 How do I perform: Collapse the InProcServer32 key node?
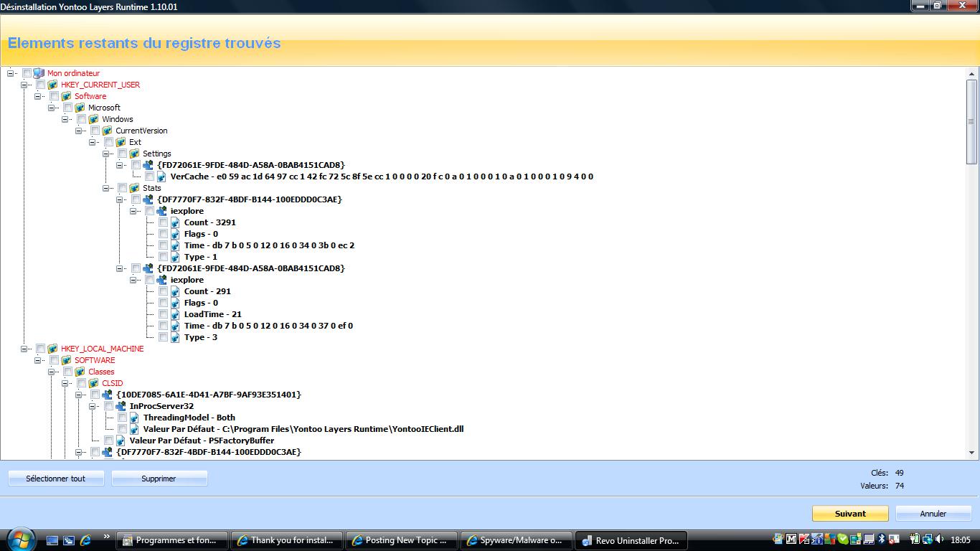[93, 406]
